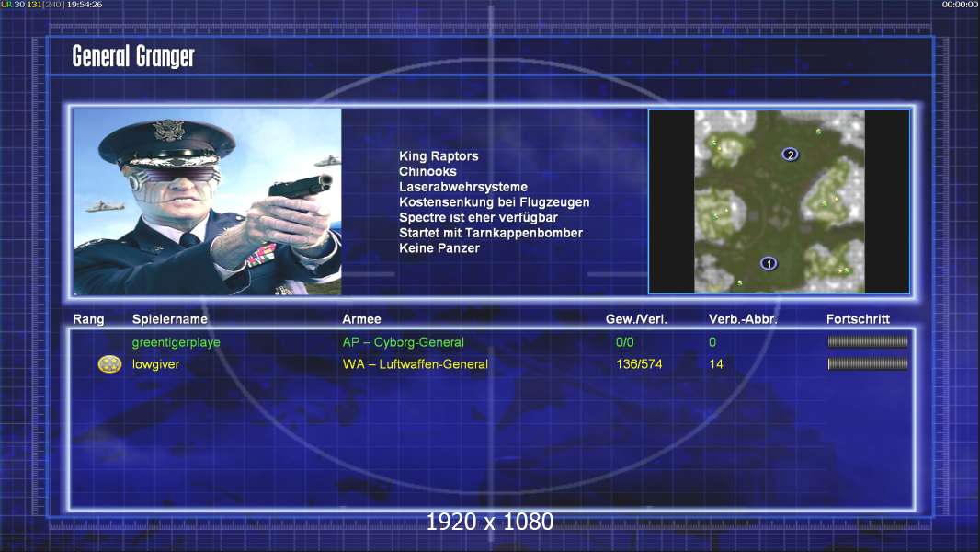Select player name greentigerplaye
This screenshot has width=980, height=552.
pos(177,342)
